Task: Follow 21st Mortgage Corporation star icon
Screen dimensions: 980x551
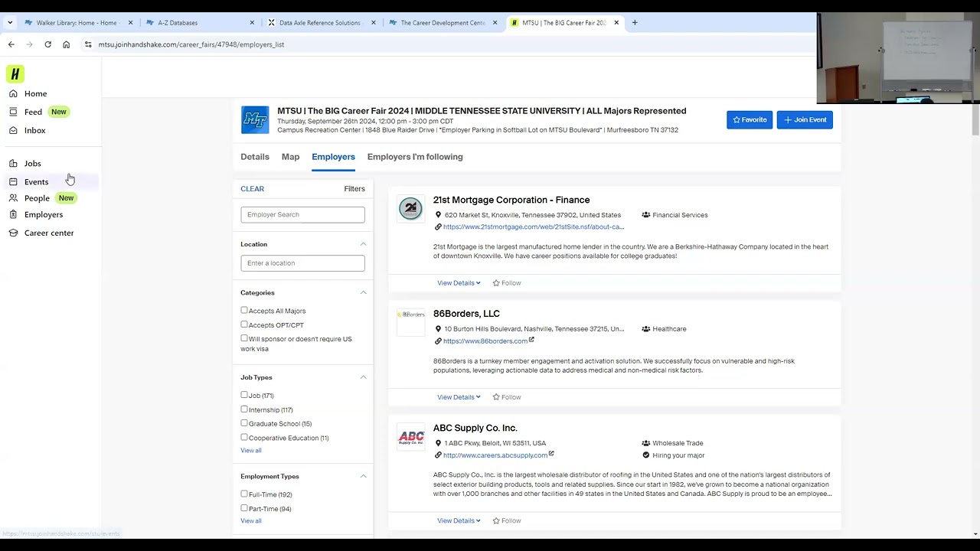Action: coord(496,283)
